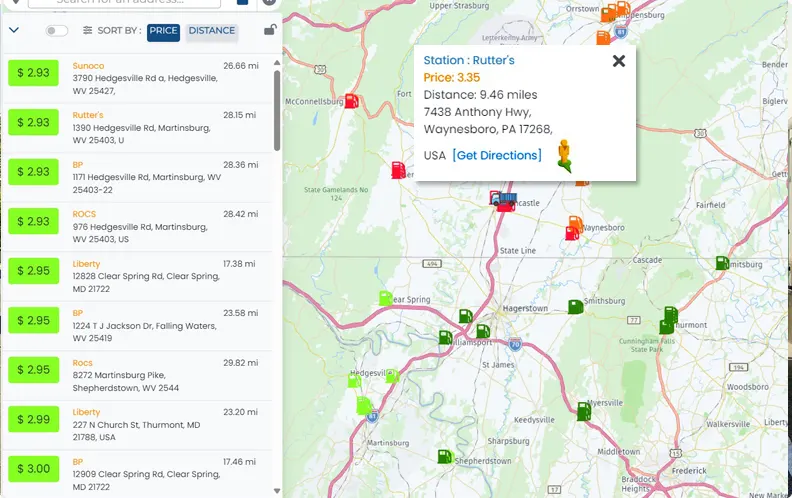Click the green fuel marker near Shepherdstown
792x498 pixels.
tap(444, 456)
